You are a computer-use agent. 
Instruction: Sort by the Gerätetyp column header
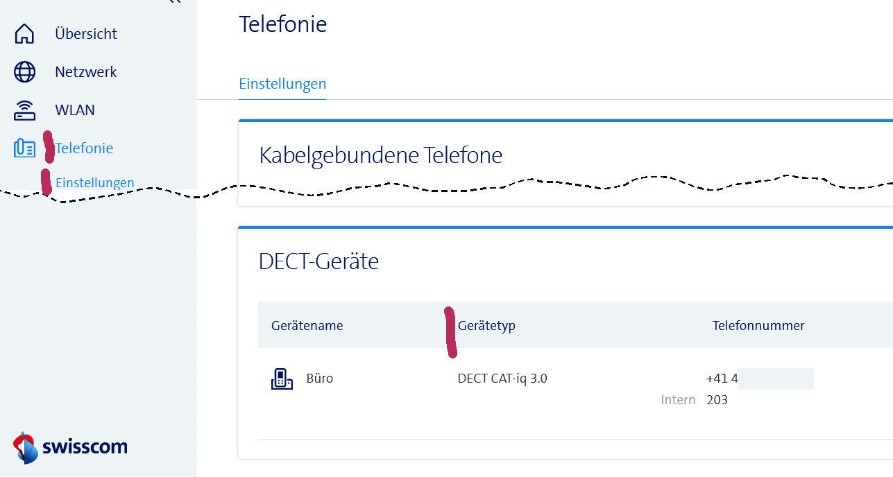click(486, 325)
